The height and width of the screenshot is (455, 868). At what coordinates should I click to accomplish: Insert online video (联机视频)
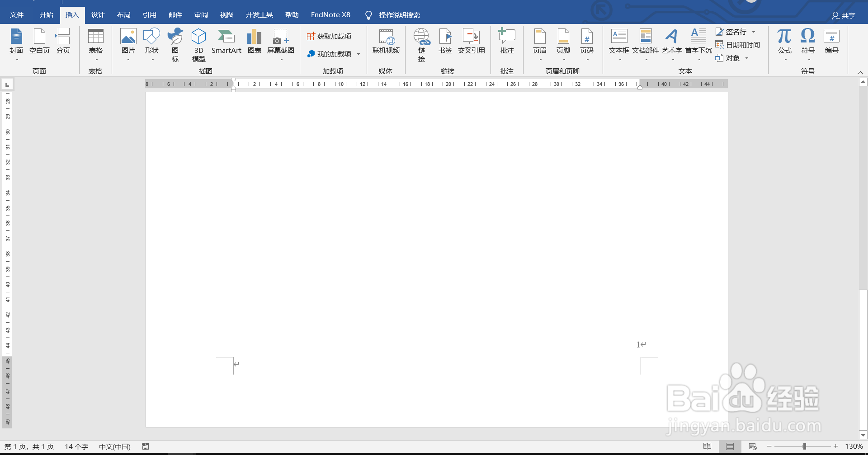tap(386, 42)
